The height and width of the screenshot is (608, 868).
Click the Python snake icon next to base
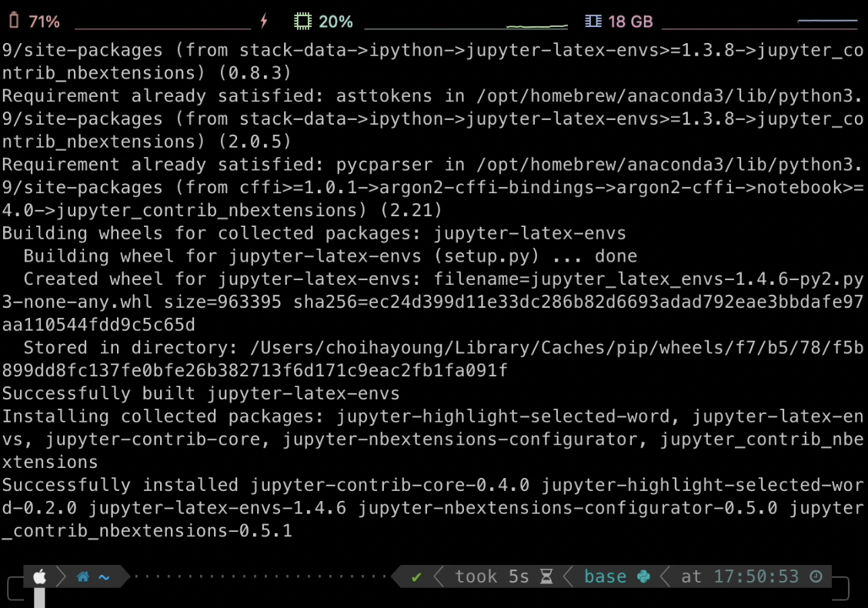(x=644, y=577)
